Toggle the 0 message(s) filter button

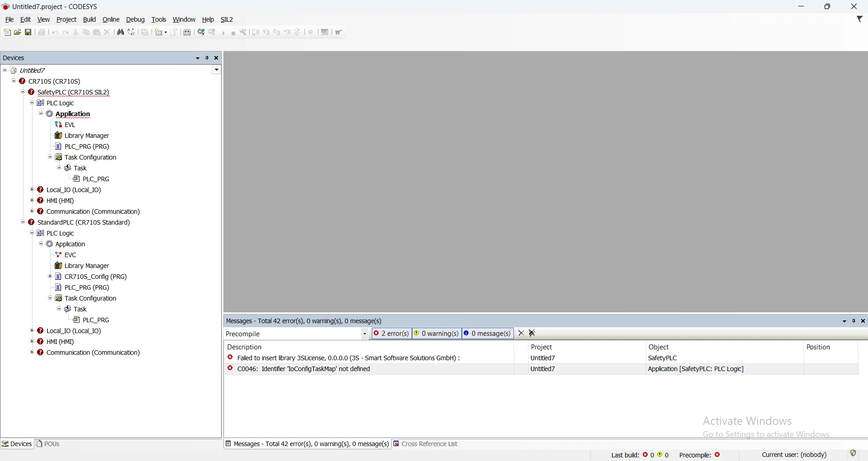488,334
